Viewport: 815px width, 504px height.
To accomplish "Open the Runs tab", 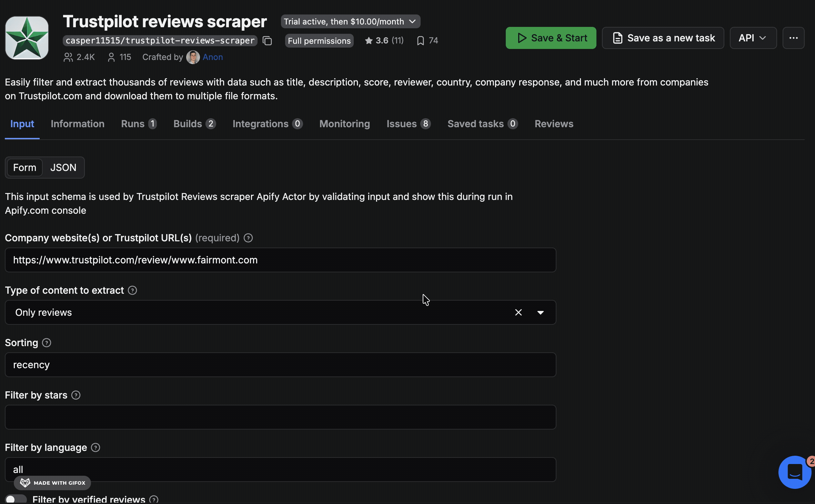I will coord(139,124).
